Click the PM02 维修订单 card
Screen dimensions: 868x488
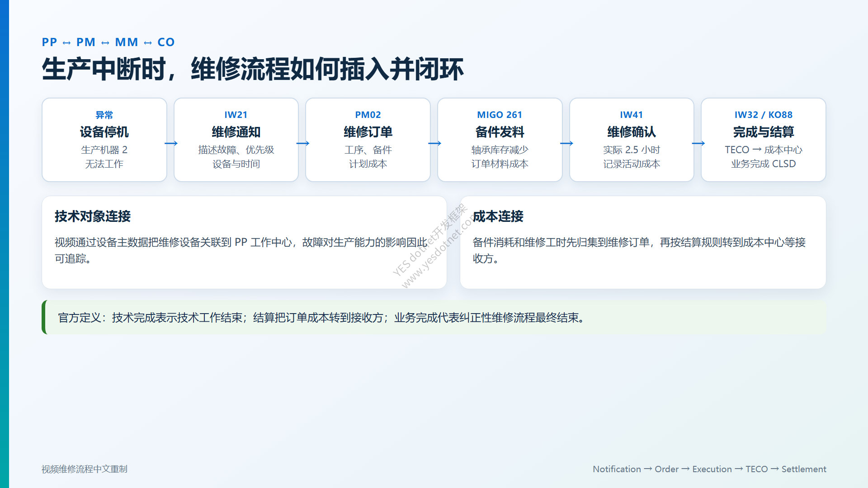click(368, 140)
